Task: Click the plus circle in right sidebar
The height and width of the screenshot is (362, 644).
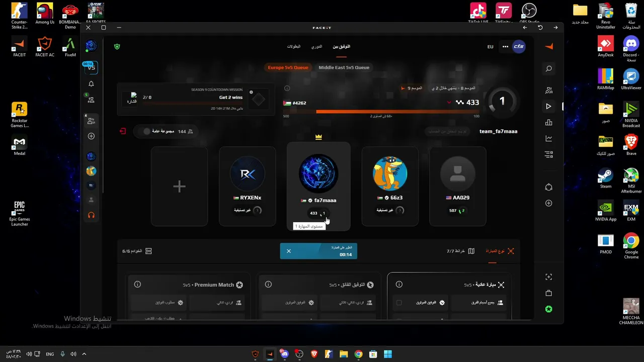Action: [x=549, y=203]
